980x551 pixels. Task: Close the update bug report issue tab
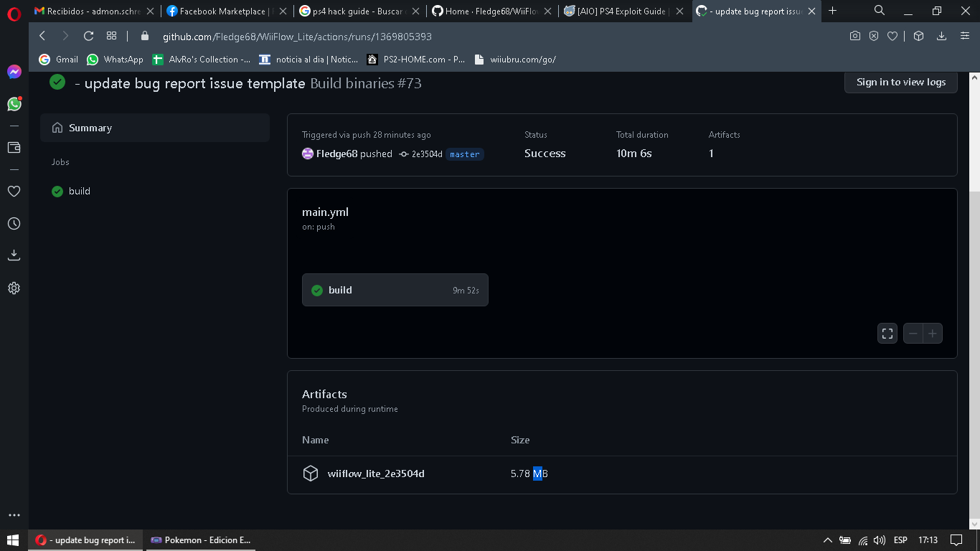811,11
